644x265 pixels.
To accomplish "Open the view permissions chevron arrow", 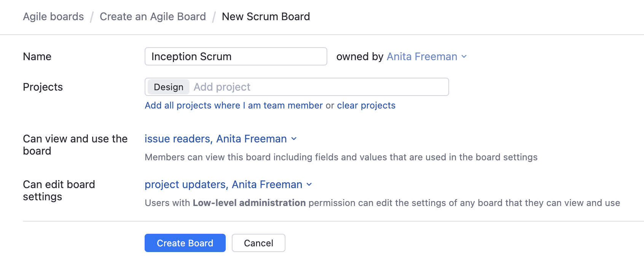I will point(293,139).
